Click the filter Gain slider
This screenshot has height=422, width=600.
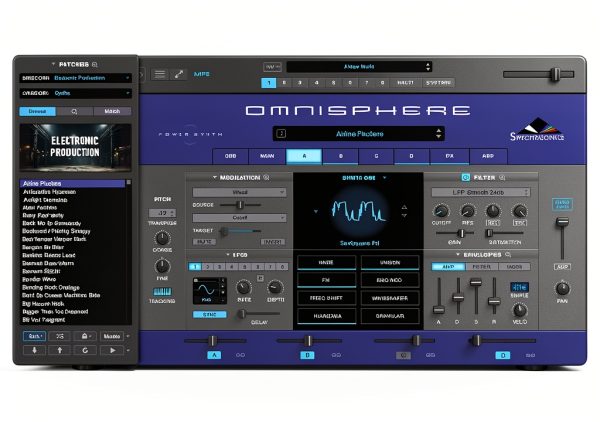coord(455,233)
